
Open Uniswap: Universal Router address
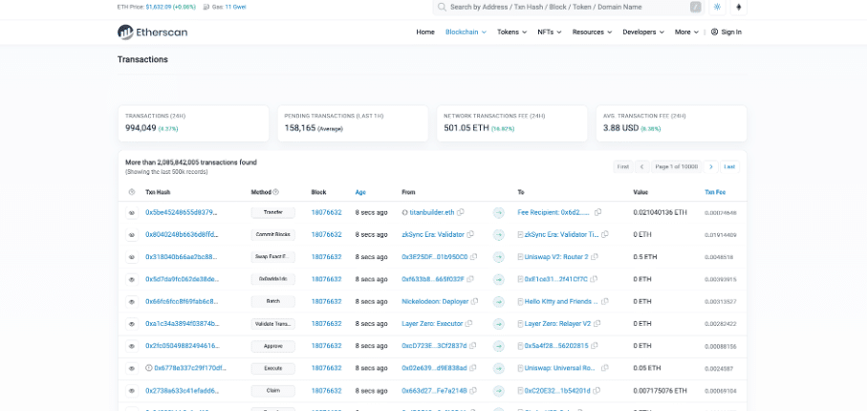[561, 368]
